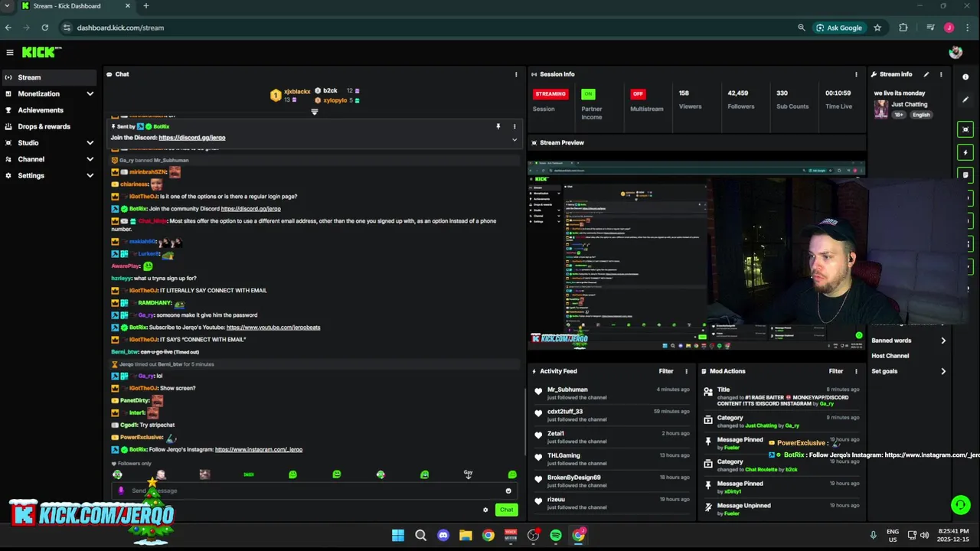
Task: Click the Ask Google button
Action: point(839,28)
